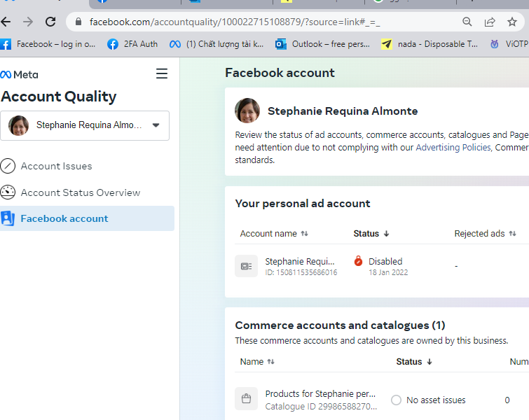Click the Account Issues circle-slash icon
This screenshot has width=529, height=420.
point(8,166)
